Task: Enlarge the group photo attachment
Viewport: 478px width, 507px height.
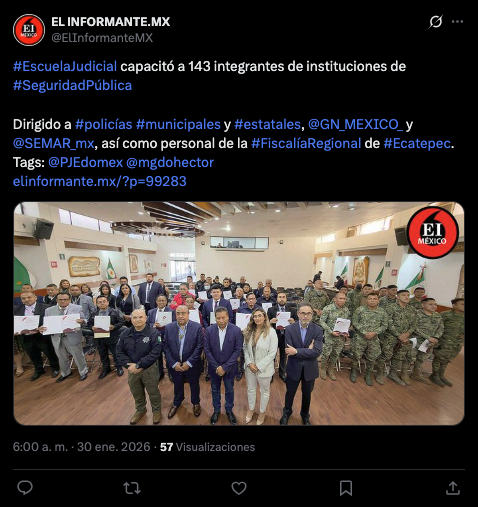Action: tap(239, 313)
